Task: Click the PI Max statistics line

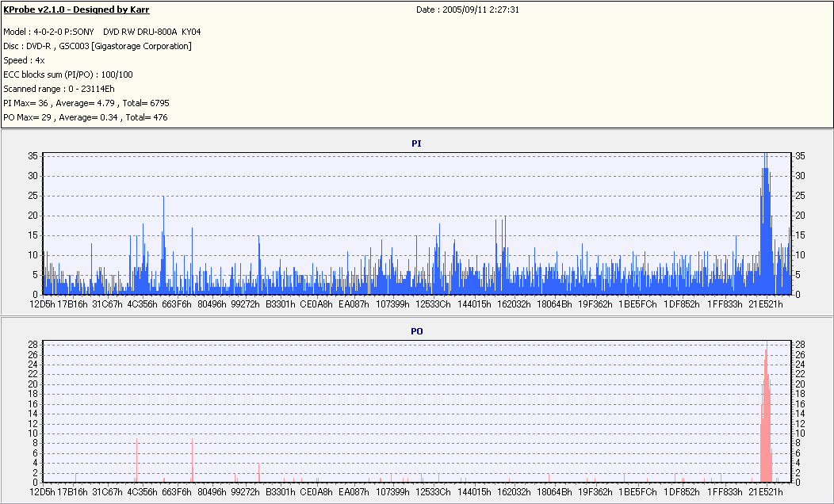Action: tap(86, 103)
